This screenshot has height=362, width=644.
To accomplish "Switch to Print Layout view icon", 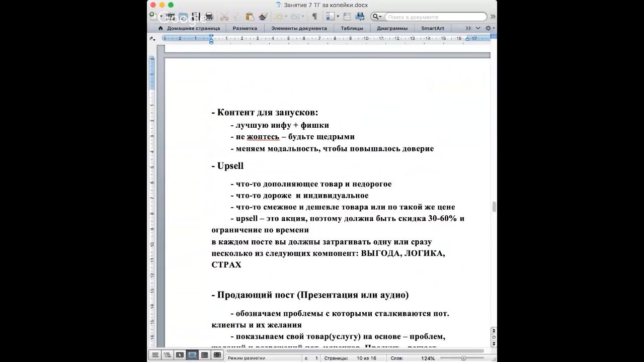I will point(192,355).
